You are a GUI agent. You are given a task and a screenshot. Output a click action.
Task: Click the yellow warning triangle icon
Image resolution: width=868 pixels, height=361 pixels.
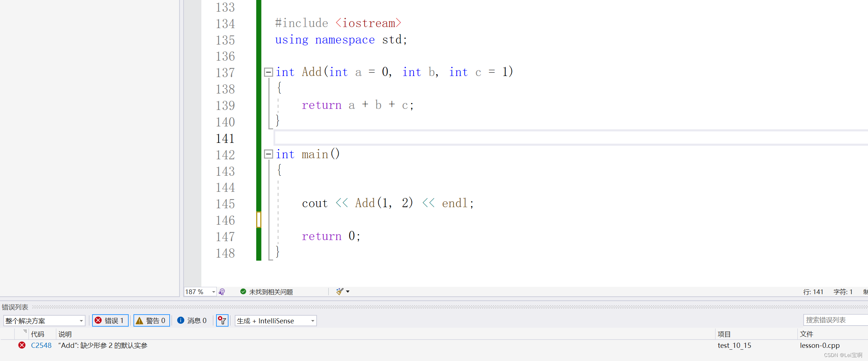click(x=140, y=320)
